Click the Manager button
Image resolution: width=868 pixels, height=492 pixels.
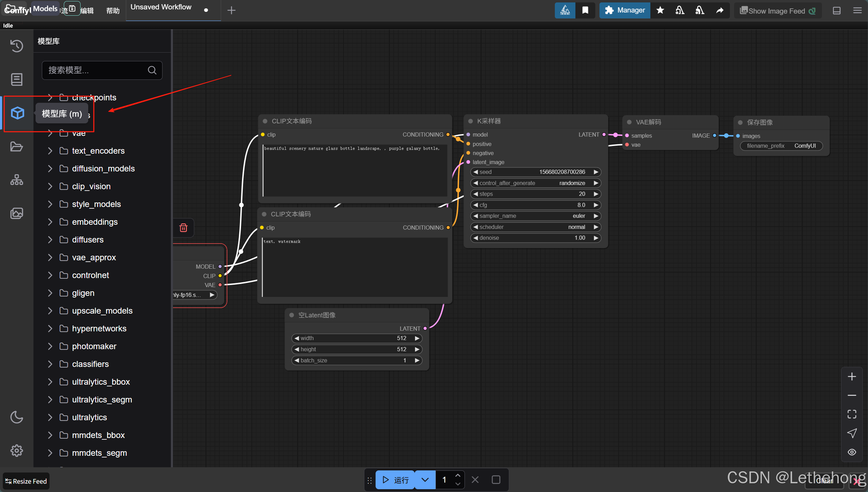[x=625, y=10]
